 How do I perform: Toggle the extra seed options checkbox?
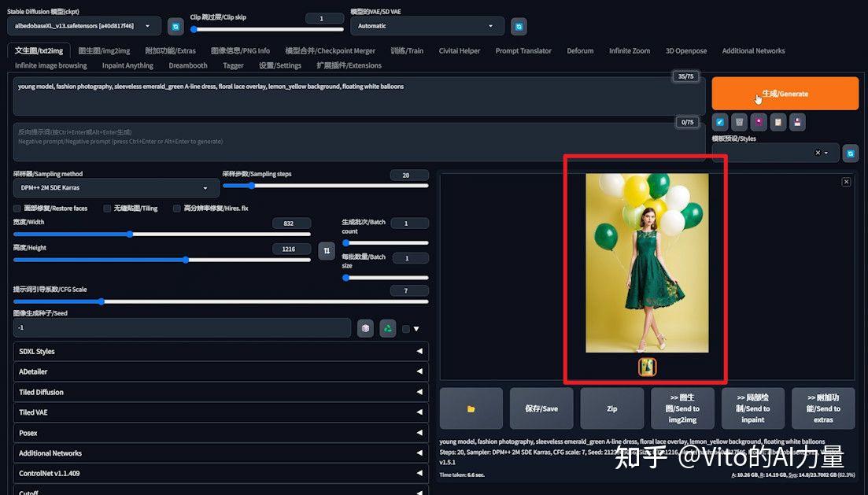click(x=406, y=329)
